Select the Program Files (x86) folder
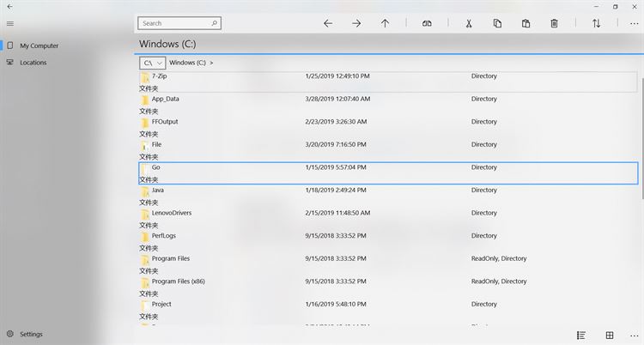 pos(388,287)
